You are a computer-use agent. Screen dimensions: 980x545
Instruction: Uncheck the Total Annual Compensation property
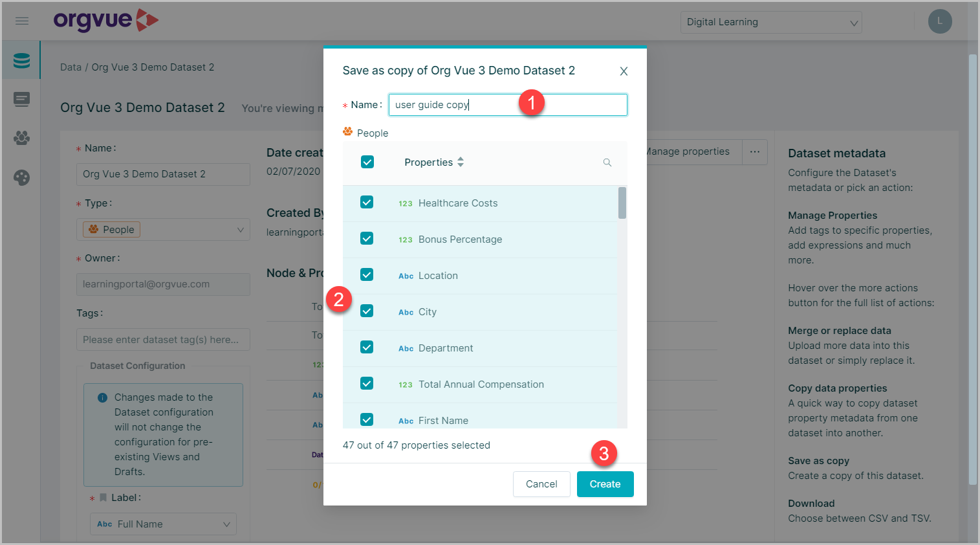pyautogui.click(x=367, y=384)
